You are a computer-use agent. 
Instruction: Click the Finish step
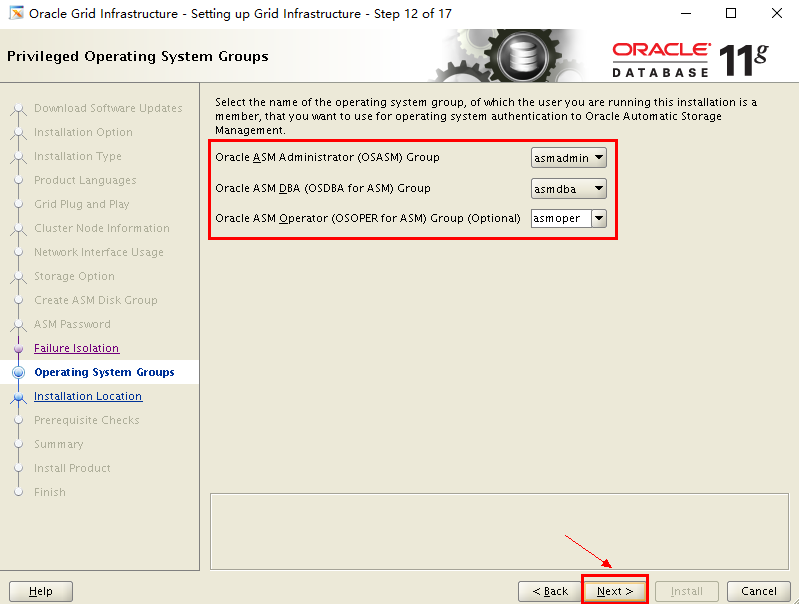point(49,492)
